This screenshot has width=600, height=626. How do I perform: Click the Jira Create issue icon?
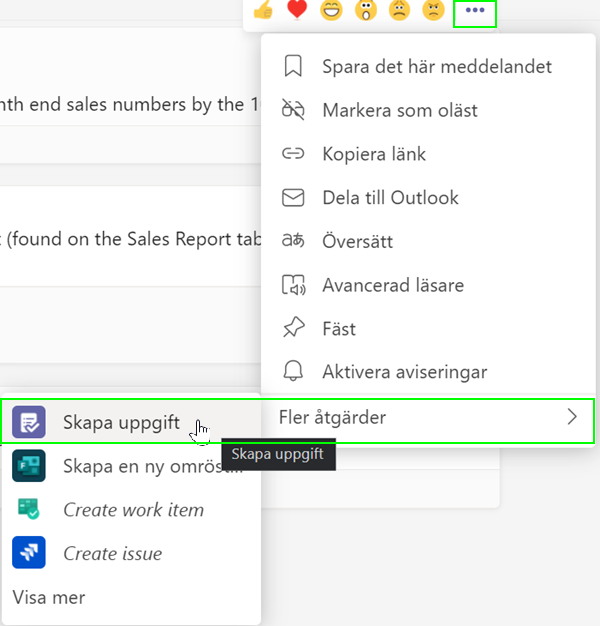29,553
